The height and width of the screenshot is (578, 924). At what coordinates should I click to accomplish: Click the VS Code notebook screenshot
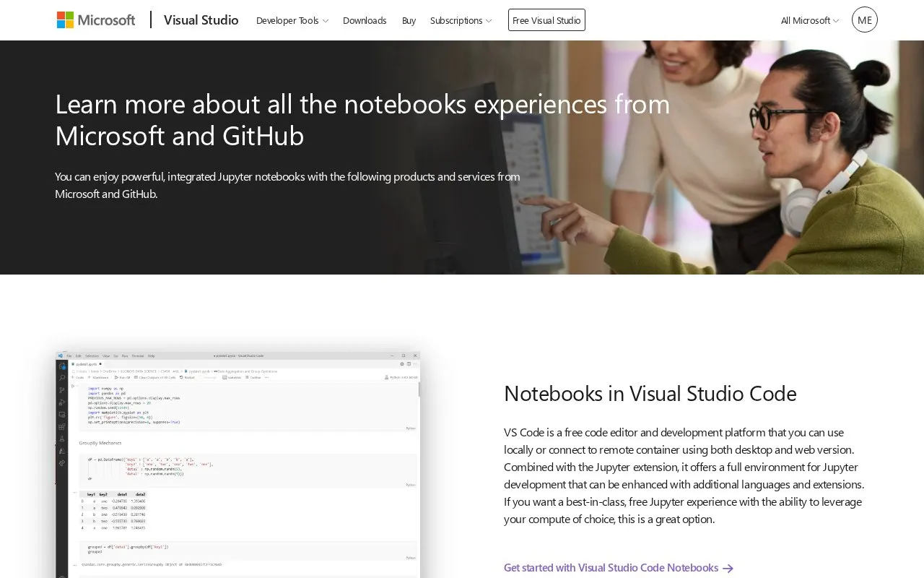238,465
